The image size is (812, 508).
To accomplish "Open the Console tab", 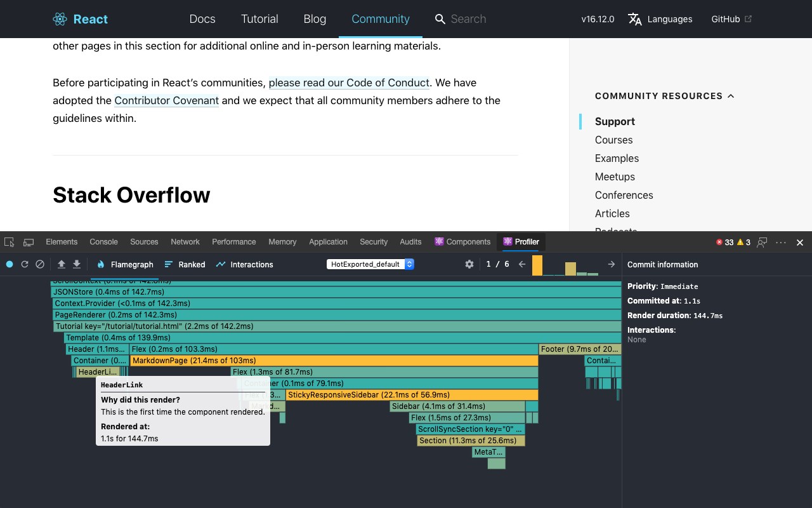I will (x=104, y=242).
